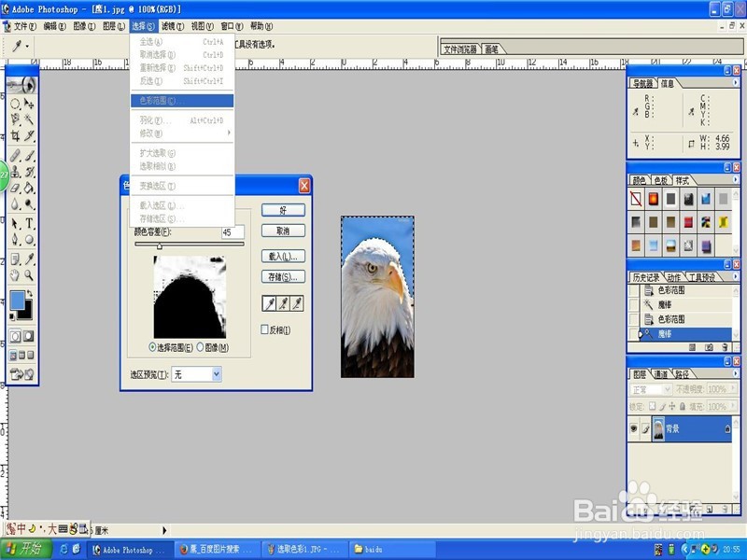
Task: Click the 取消 button
Action: [x=283, y=231]
